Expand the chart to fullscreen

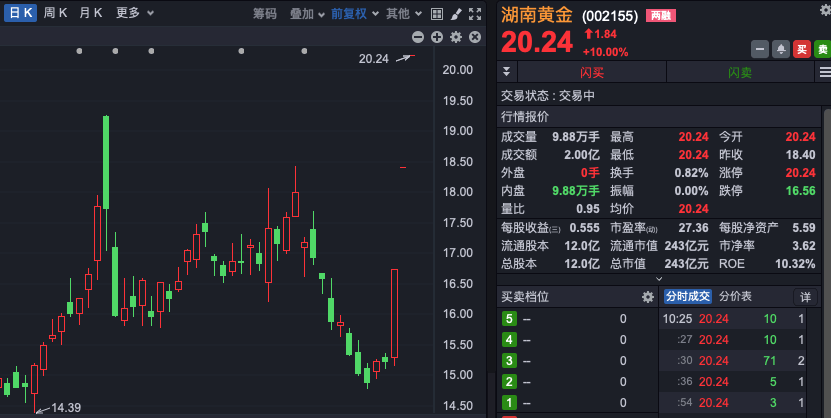475,14
